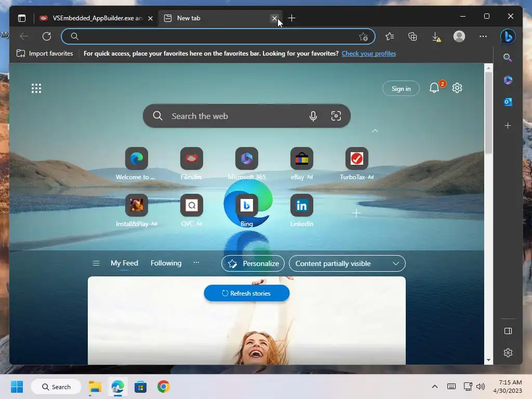Open the Windows Start menu
Viewport: 532px width, 399px height.
[17, 387]
